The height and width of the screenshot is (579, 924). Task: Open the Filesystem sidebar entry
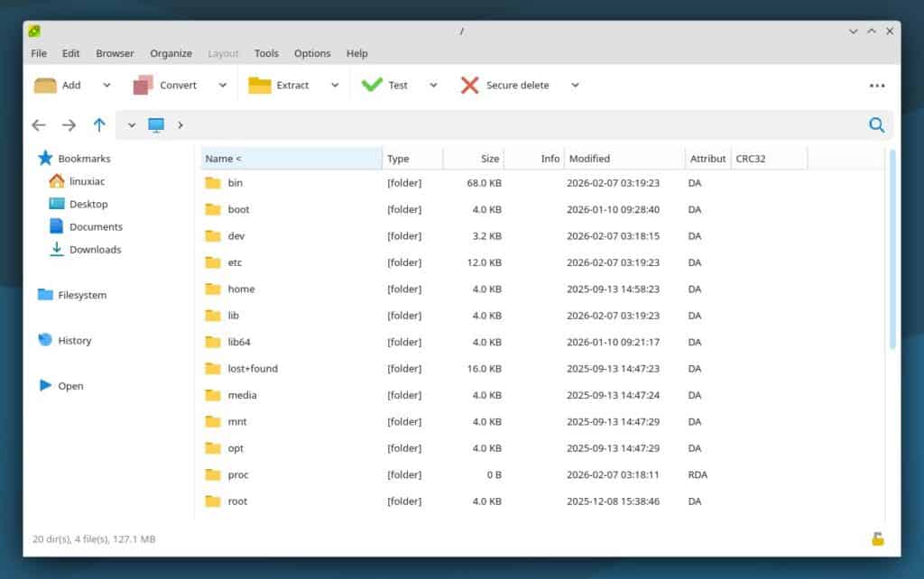pos(79,295)
